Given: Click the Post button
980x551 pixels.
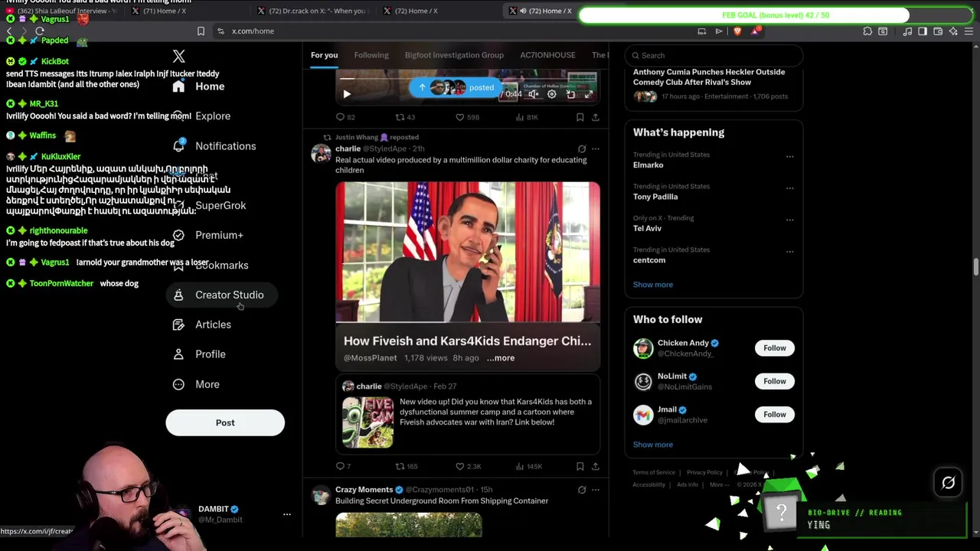Looking at the screenshot, I should point(225,422).
